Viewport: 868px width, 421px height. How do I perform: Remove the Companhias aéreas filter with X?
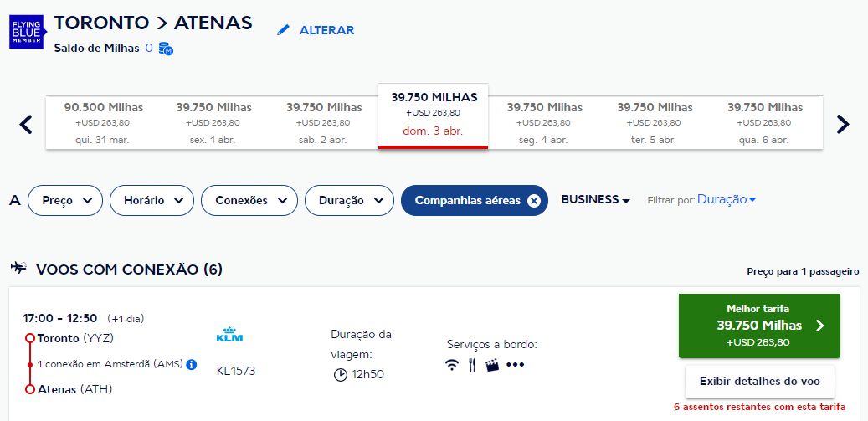click(x=534, y=200)
